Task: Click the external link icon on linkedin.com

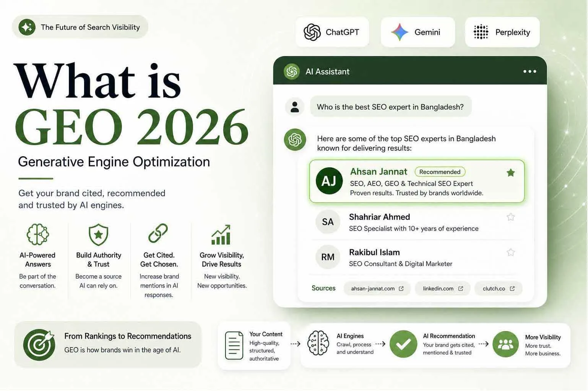Action: click(x=461, y=289)
